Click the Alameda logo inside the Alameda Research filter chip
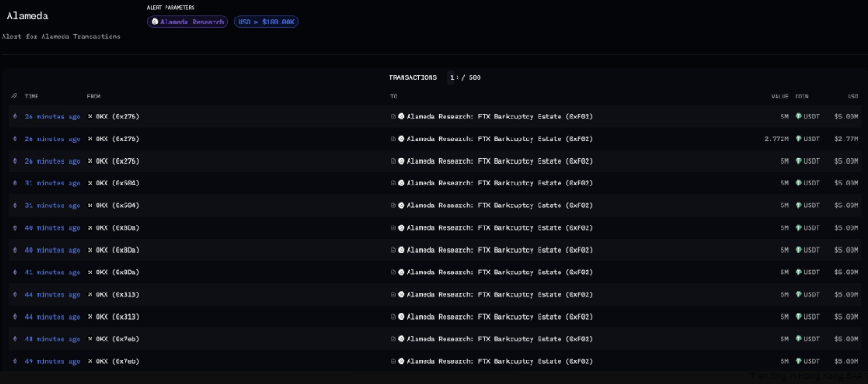 coord(154,22)
